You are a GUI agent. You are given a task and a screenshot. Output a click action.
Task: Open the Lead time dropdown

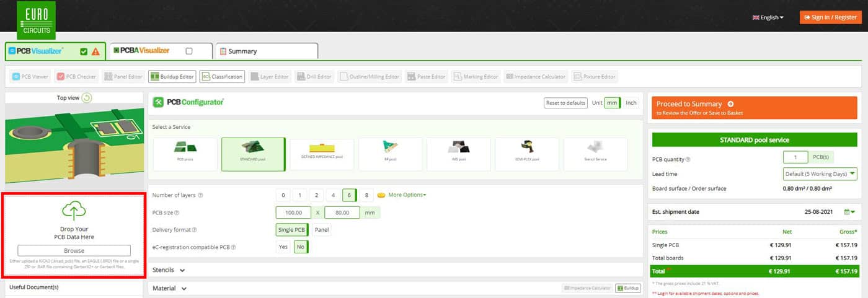820,174
